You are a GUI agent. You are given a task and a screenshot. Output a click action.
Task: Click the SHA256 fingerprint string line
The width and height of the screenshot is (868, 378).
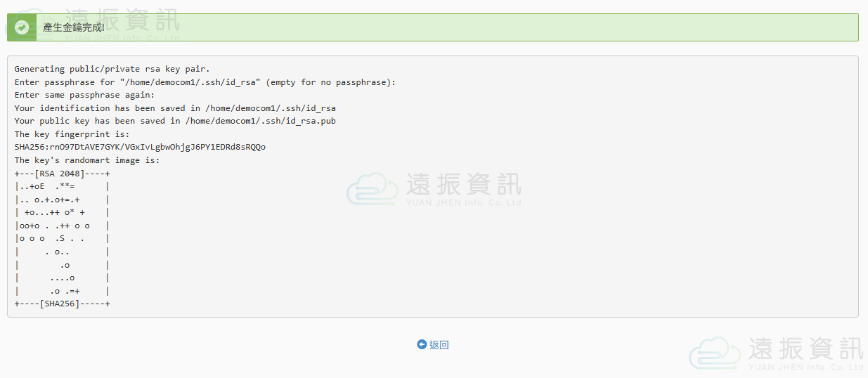point(140,147)
